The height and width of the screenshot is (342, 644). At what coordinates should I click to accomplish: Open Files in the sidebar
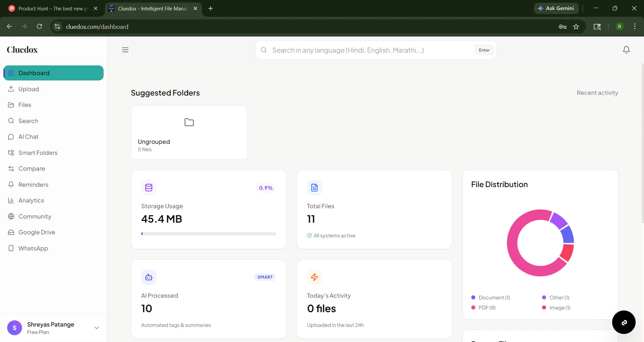coord(54,105)
